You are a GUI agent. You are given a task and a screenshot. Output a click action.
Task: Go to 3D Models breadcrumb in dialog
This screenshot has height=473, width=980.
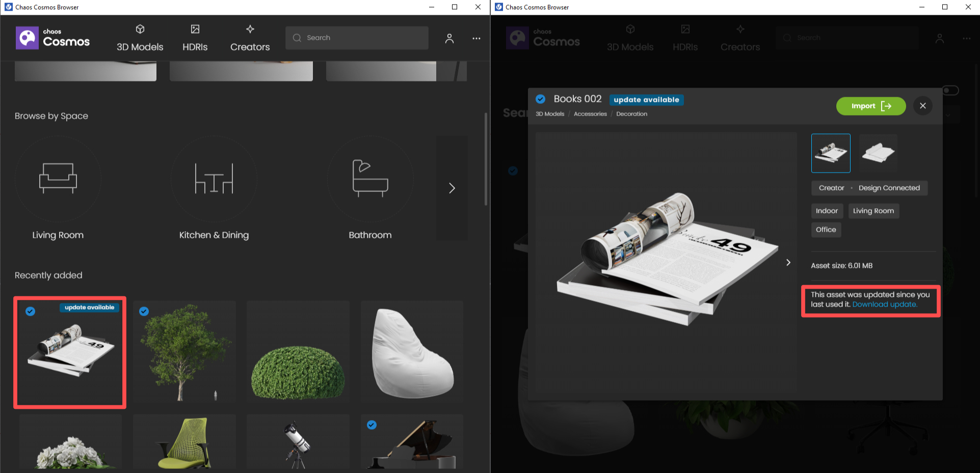pyautogui.click(x=550, y=114)
